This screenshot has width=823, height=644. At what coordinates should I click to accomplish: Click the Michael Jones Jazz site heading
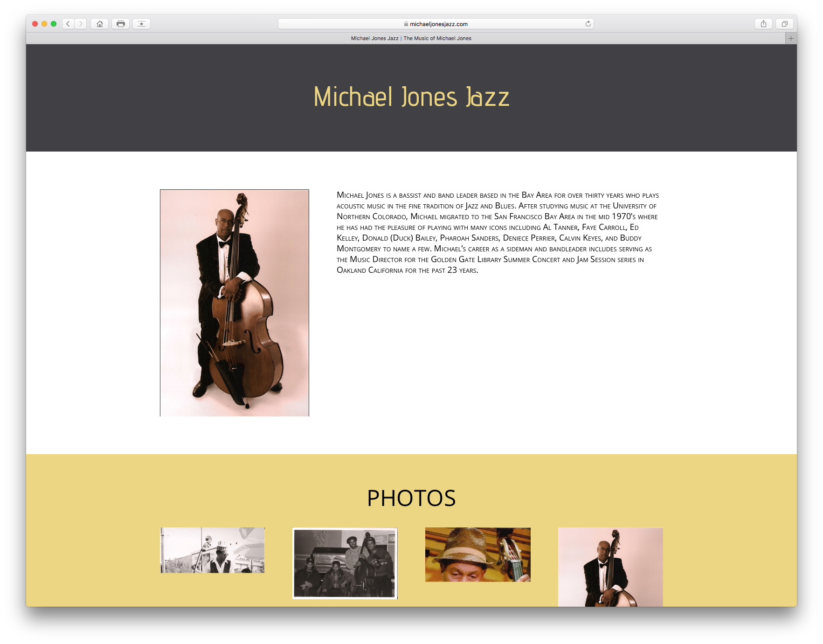411,97
